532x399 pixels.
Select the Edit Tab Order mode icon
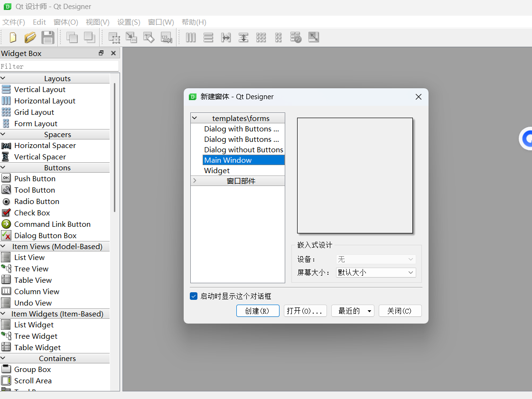(x=167, y=37)
